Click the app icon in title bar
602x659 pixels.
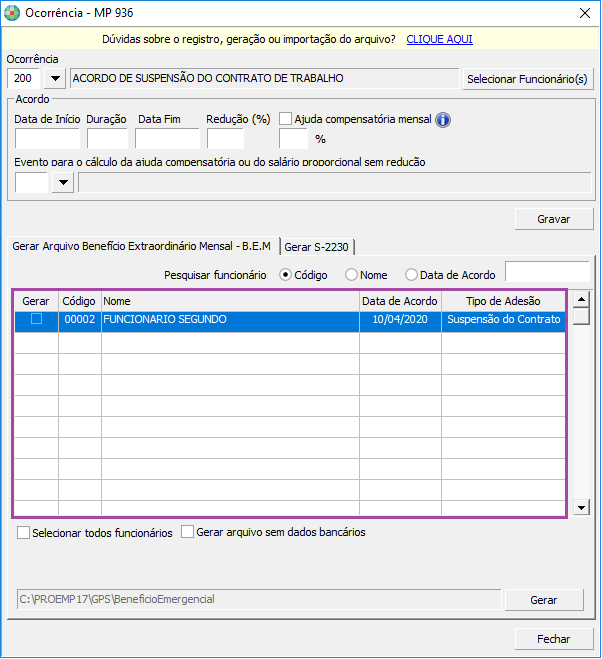[x=12, y=13]
